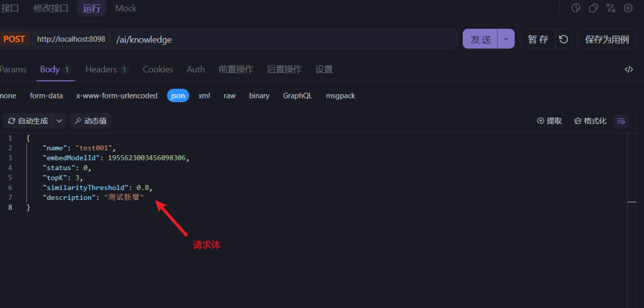Open the arrow dropdown beside 发送
This screenshot has height=308, width=644.
[506, 39]
